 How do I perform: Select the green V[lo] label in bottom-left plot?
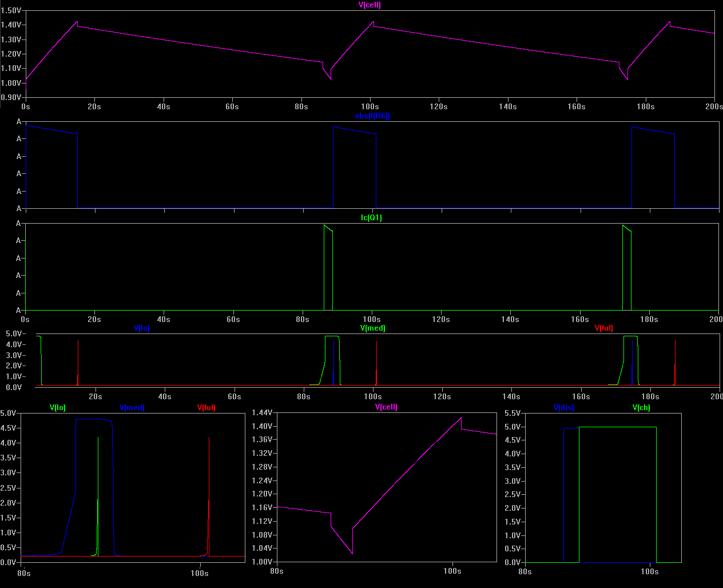[58, 408]
